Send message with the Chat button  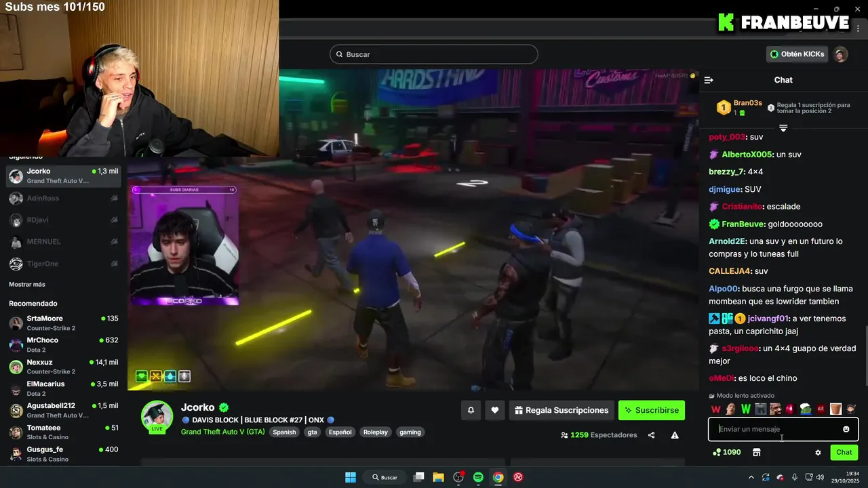click(x=844, y=452)
